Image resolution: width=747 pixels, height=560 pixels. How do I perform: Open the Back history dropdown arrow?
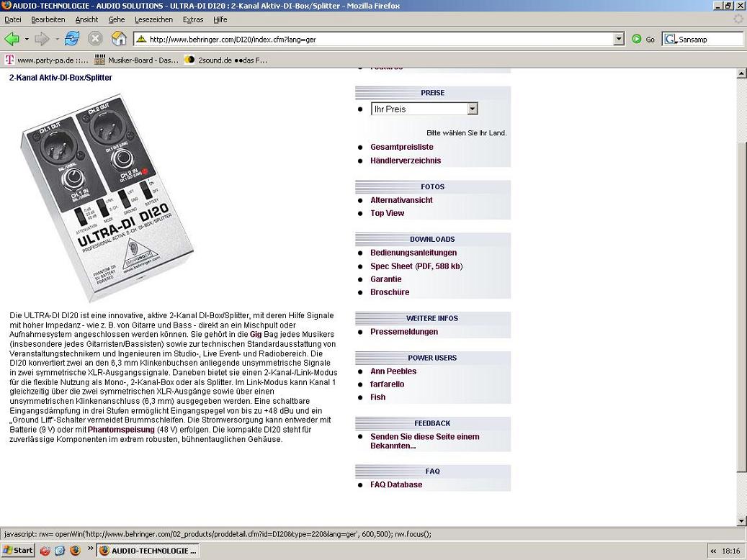click(x=27, y=39)
